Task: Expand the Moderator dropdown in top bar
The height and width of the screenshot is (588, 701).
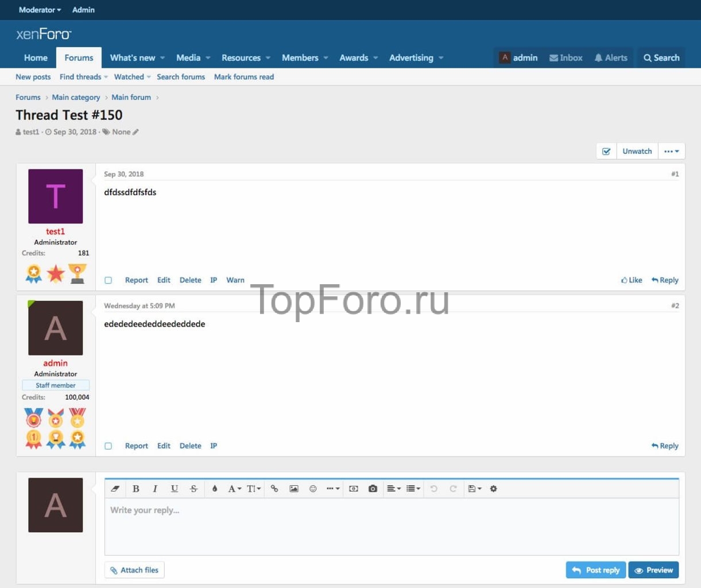Action: pyautogui.click(x=40, y=10)
